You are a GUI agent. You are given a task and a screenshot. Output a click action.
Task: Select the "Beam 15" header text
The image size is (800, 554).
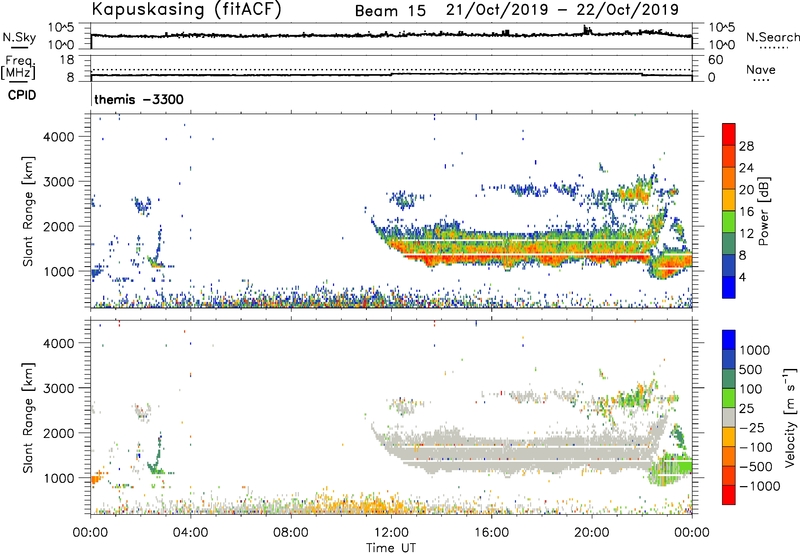point(390,11)
